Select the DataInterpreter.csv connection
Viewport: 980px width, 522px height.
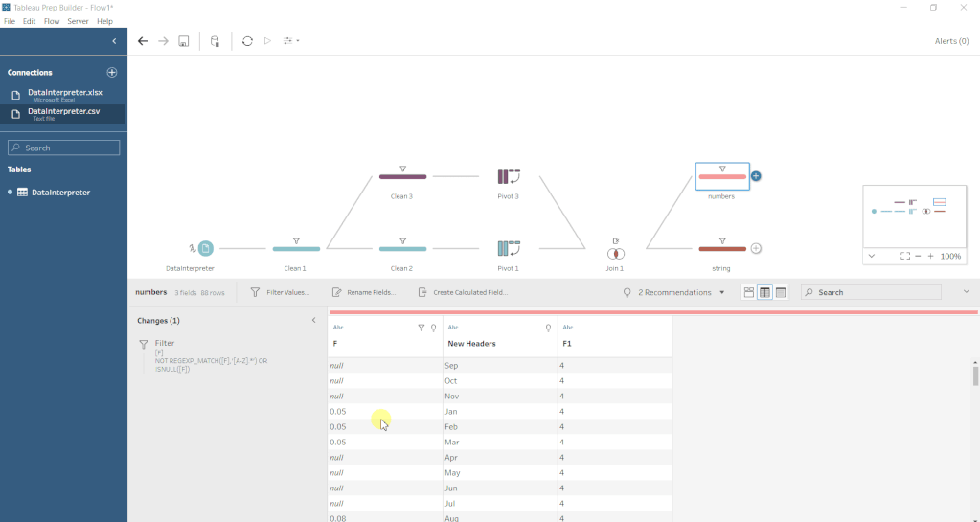coord(63,114)
